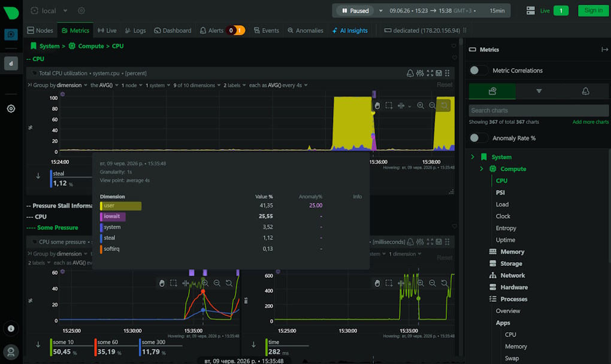Select the alerts bell tab in Metrics panel

[585, 91]
